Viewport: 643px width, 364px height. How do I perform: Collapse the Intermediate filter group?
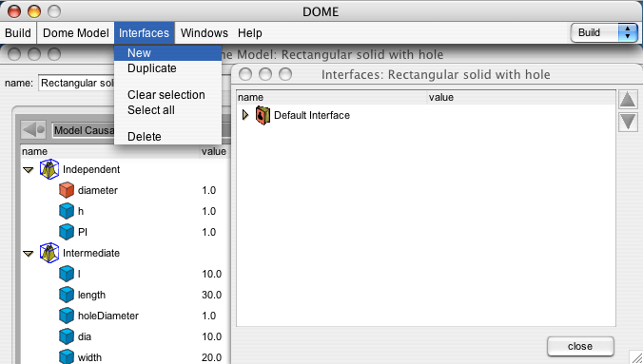point(28,254)
